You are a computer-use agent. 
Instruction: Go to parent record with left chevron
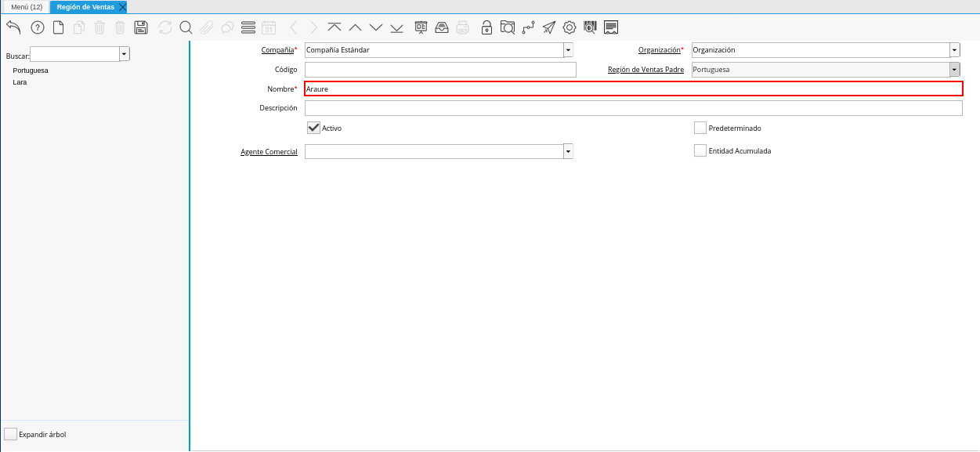click(x=294, y=27)
